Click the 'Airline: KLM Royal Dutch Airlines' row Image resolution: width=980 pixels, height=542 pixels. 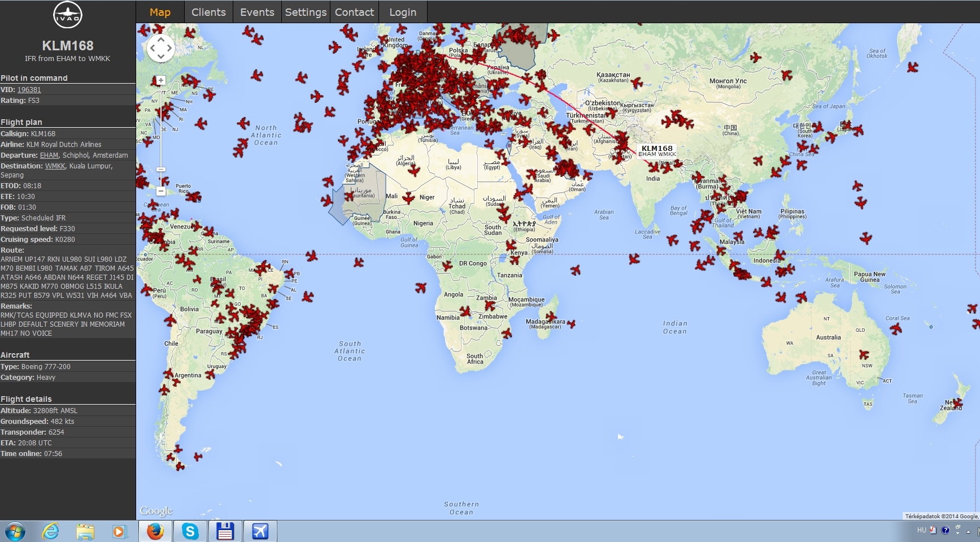[x=68, y=144]
